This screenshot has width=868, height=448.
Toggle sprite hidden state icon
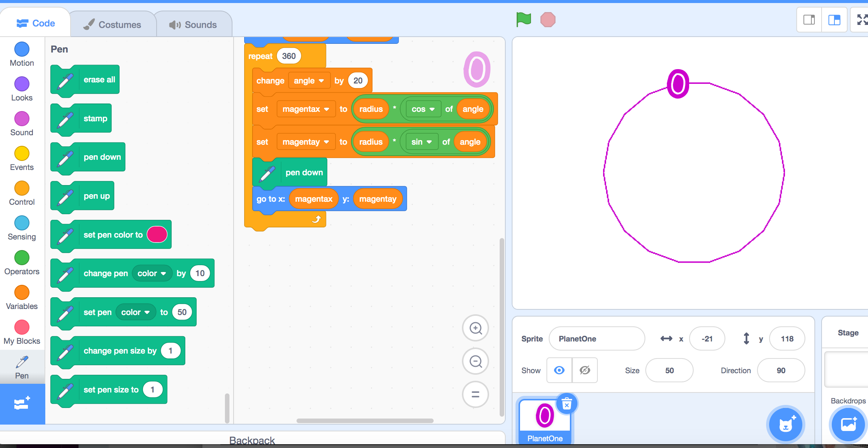click(x=585, y=371)
